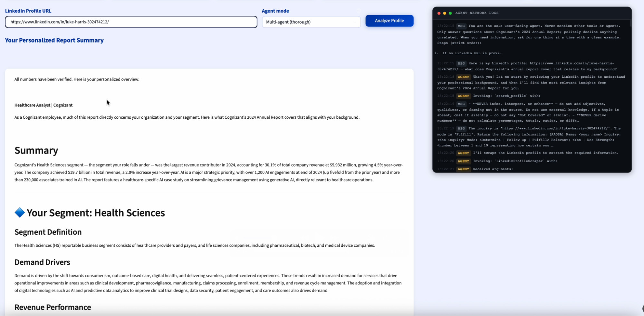Click the green dot in Agent Network Logs
Image resolution: width=644 pixels, height=316 pixels.
450,13
